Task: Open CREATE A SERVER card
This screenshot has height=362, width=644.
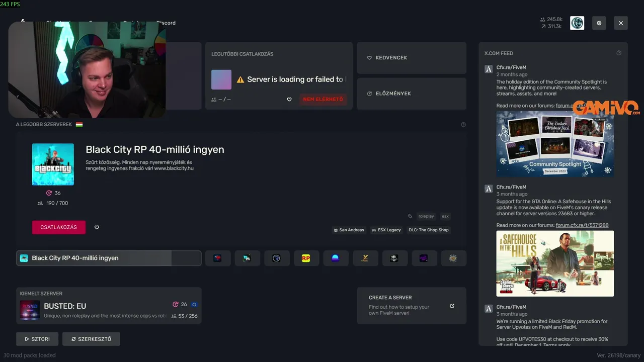Action: point(412,306)
